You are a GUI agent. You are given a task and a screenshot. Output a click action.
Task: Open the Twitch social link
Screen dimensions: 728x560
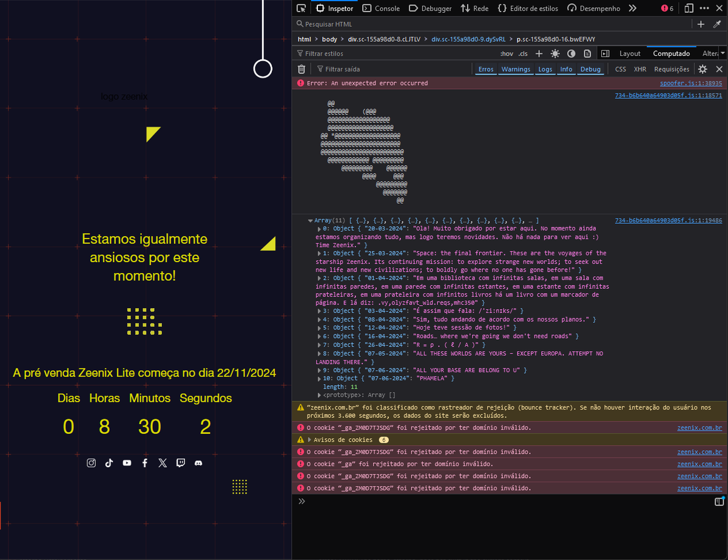pos(180,463)
